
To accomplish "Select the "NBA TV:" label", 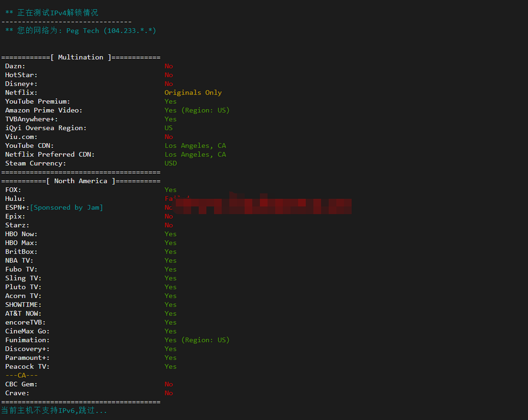I will coord(19,261).
